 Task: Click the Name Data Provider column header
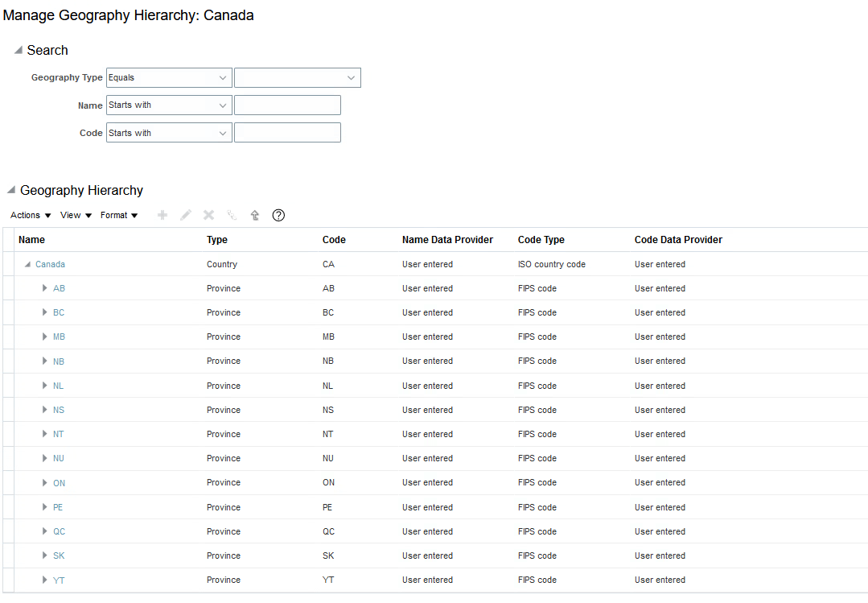(447, 239)
